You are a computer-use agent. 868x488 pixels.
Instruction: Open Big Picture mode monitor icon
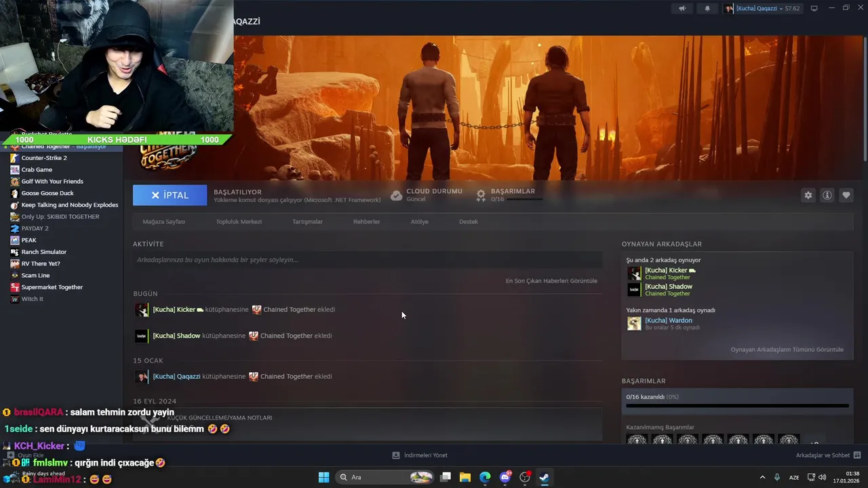pyautogui.click(x=814, y=8)
